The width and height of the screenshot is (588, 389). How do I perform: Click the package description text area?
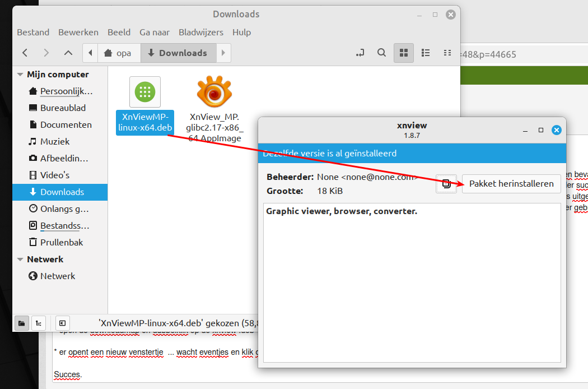(412, 283)
